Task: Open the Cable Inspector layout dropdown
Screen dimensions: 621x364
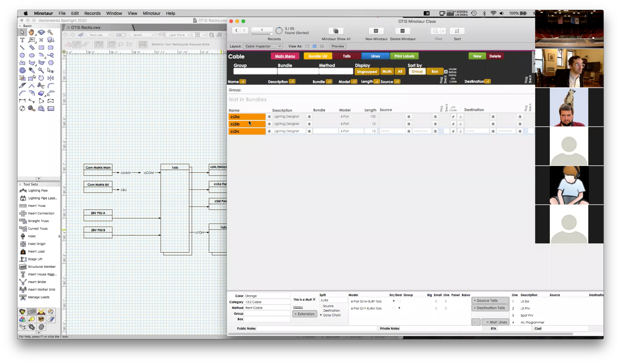Action: (263, 46)
